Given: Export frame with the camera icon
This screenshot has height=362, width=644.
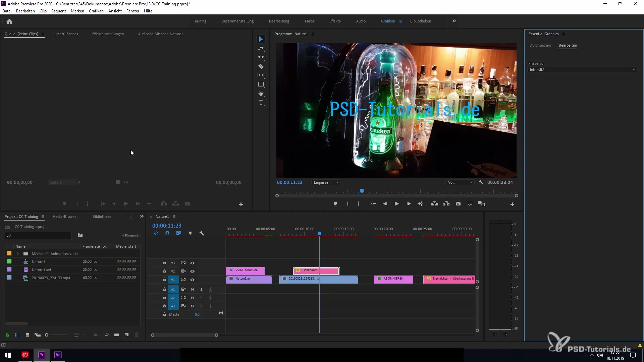Looking at the screenshot, I should click(458, 204).
